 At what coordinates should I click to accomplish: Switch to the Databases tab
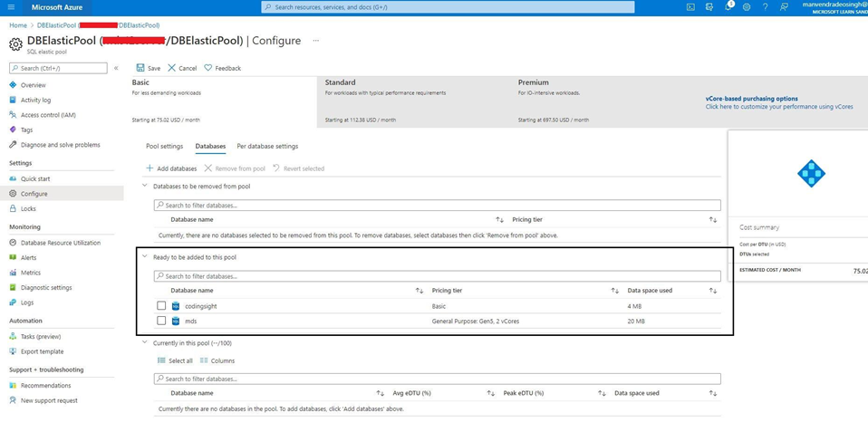[210, 147]
